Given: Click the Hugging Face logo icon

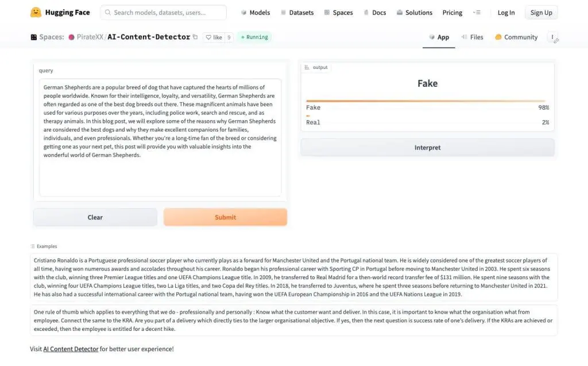Looking at the screenshot, I should tap(36, 12).
